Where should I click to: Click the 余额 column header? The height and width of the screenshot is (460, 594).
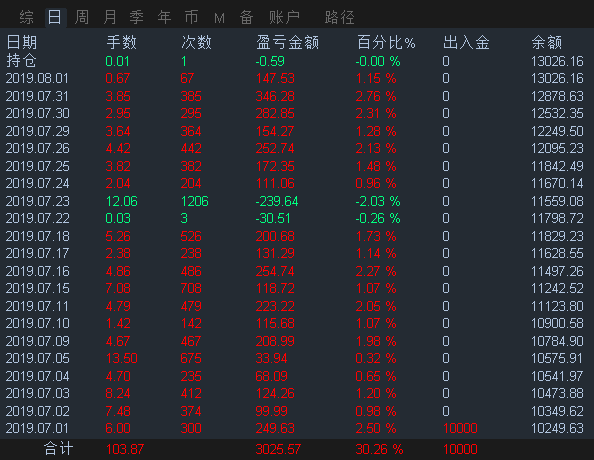pos(547,42)
